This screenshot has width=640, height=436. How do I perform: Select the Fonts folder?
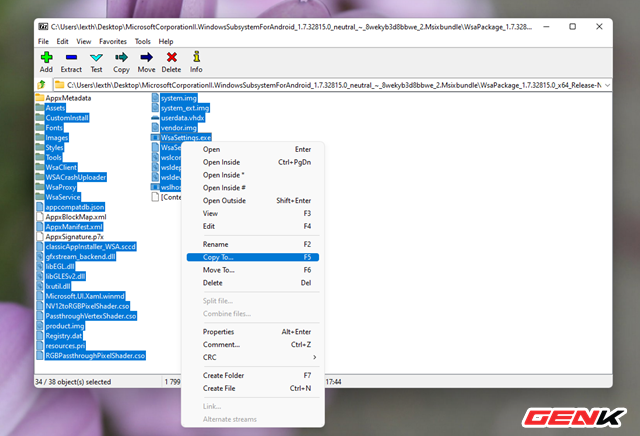pos(54,128)
